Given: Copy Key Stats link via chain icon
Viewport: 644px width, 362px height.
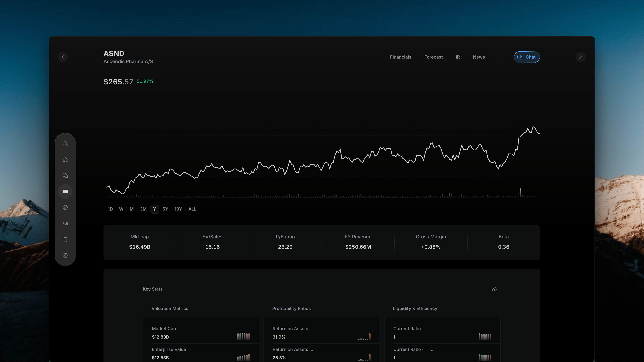Looking at the screenshot, I should tap(495, 289).
